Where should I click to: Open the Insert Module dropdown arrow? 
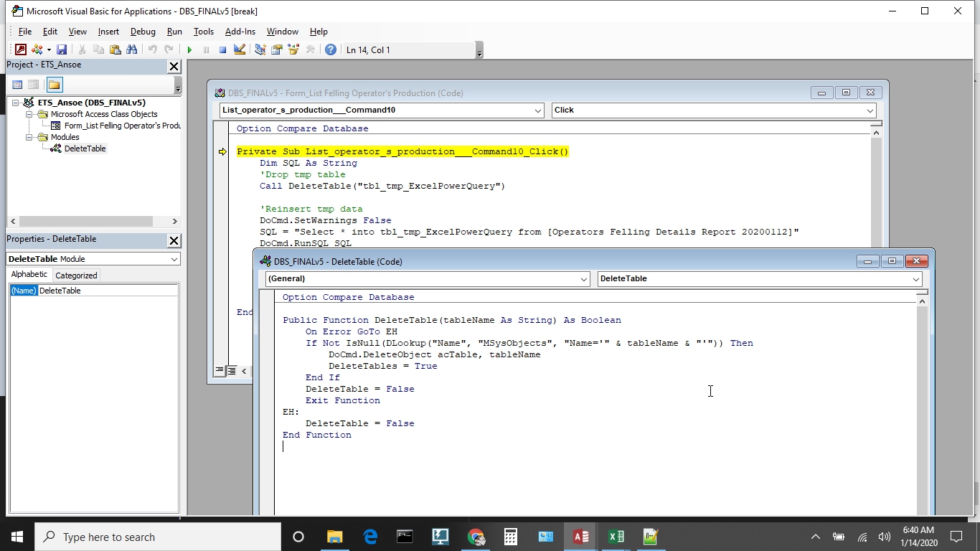coord(49,50)
